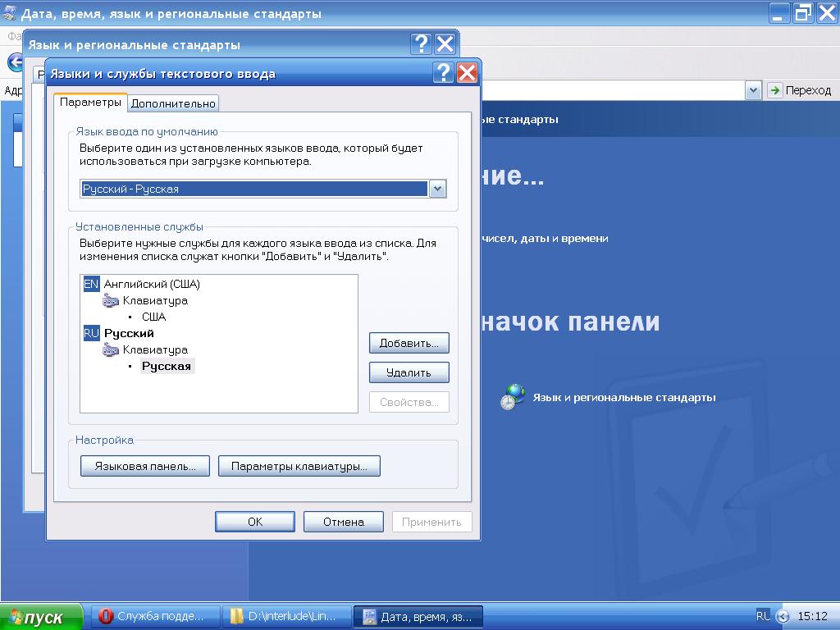Click the Применить button

click(431, 522)
